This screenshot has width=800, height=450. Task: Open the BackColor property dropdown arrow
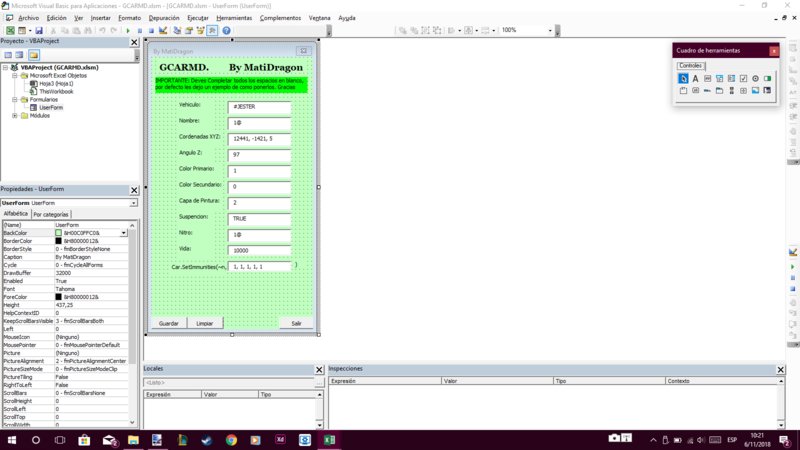pos(124,232)
